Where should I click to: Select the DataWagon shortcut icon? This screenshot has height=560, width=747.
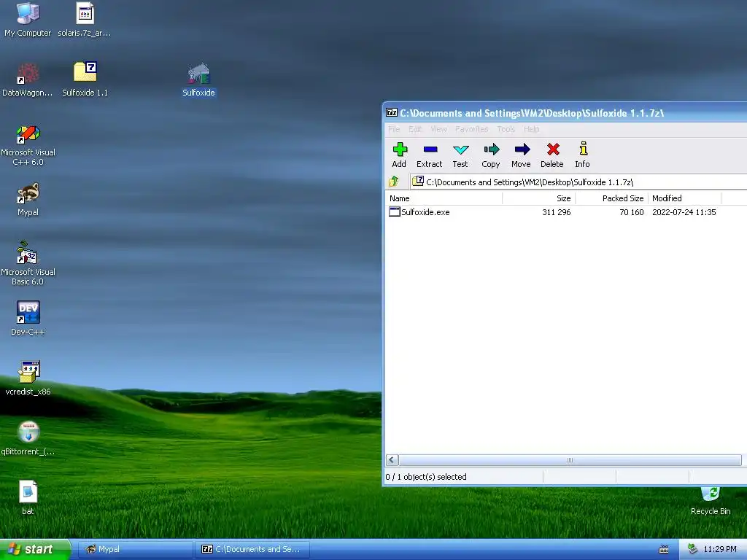point(28,74)
